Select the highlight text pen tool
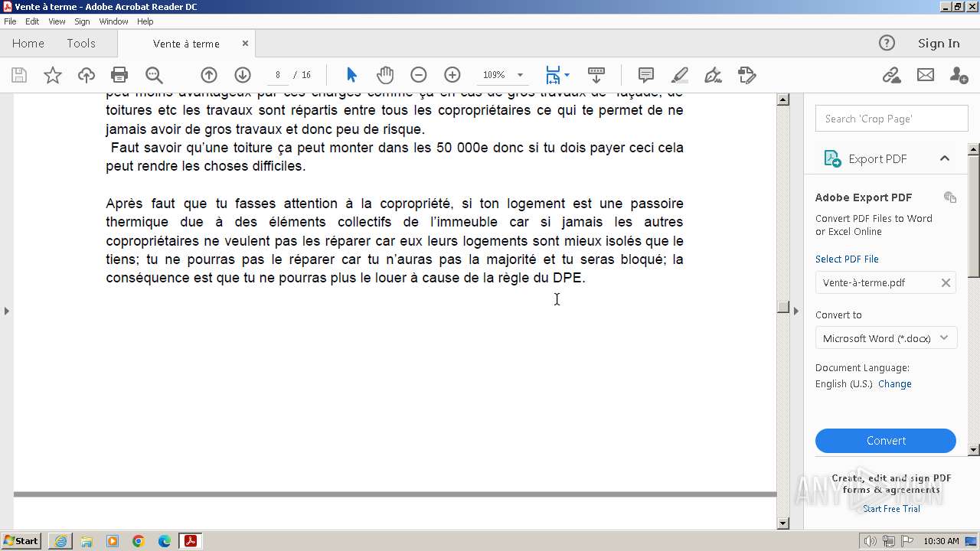Viewport: 980px width, 551px height. [x=680, y=75]
